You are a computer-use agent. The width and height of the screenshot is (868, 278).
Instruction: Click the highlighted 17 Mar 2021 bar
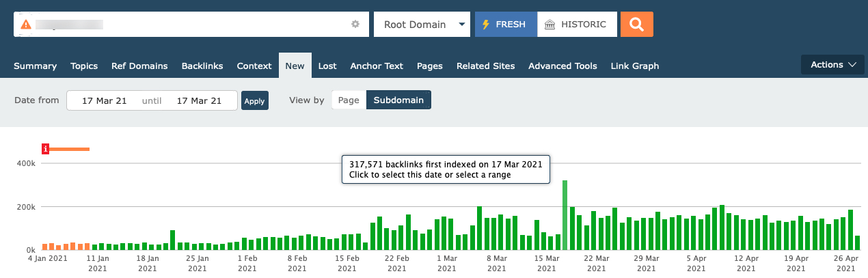click(x=565, y=215)
